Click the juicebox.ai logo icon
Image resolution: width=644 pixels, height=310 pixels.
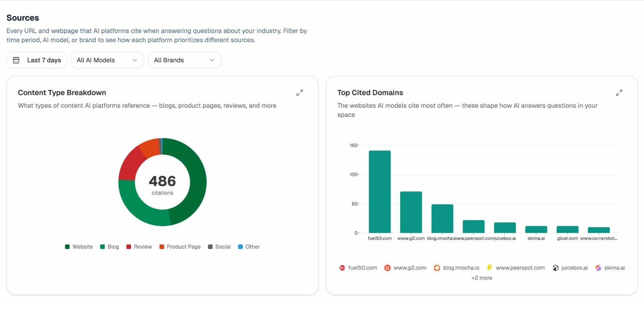pos(555,268)
